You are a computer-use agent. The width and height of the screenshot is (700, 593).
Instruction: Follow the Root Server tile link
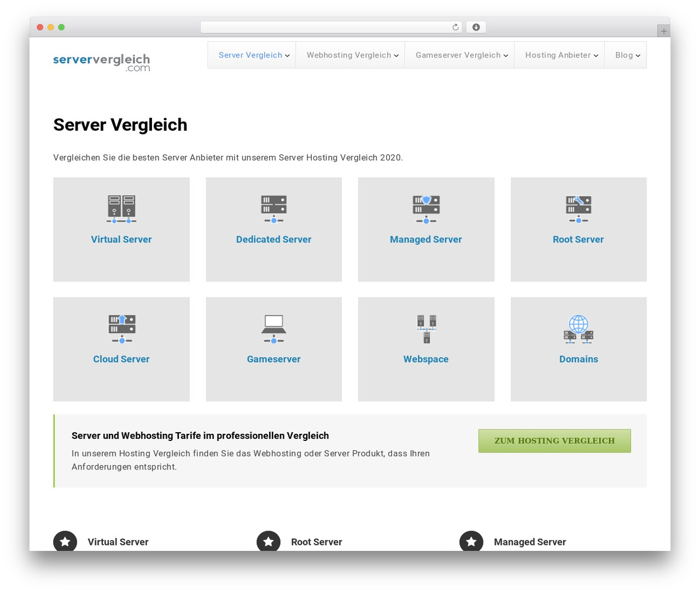coord(578,240)
